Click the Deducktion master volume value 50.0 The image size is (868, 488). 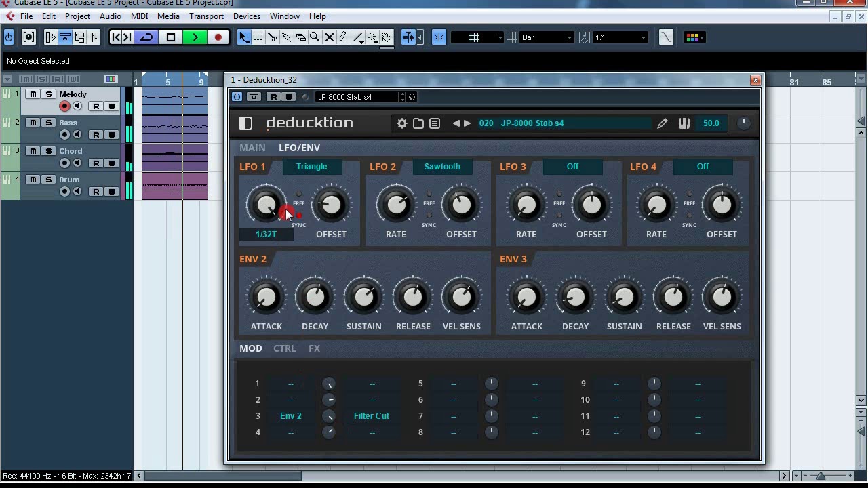(711, 123)
